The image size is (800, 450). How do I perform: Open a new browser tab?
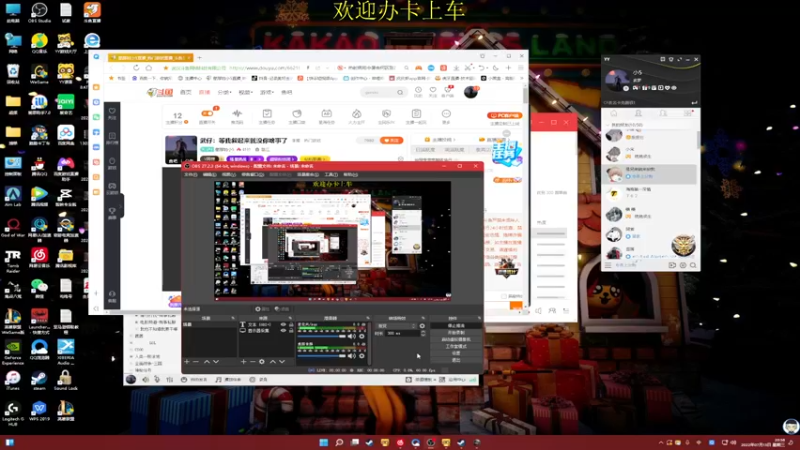199,58
